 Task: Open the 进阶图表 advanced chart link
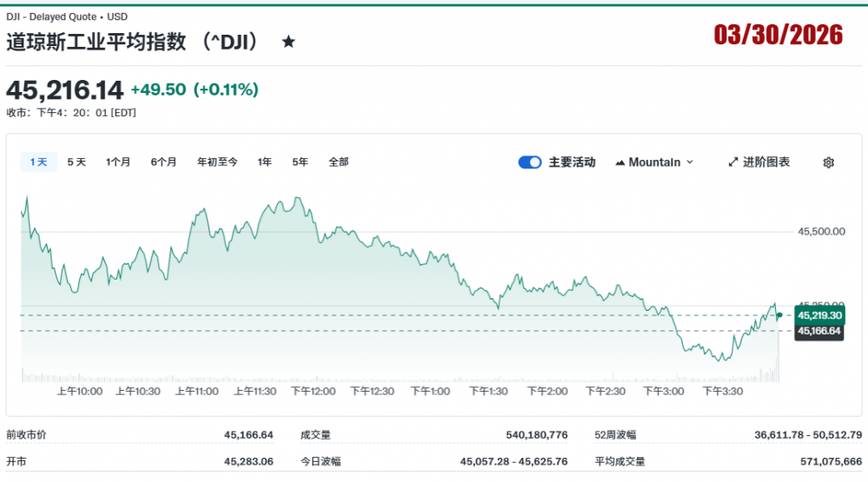coord(766,162)
